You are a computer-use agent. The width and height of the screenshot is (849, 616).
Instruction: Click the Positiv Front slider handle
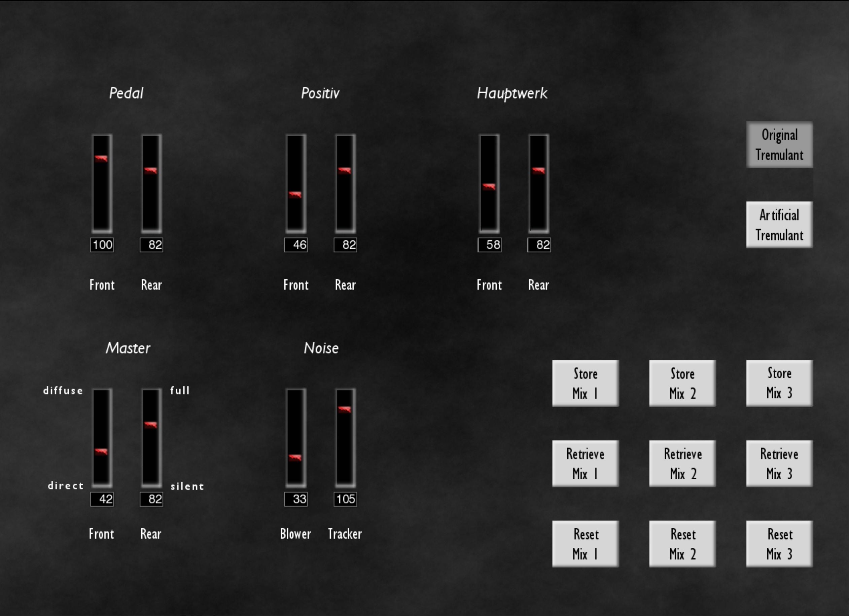[x=295, y=194]
